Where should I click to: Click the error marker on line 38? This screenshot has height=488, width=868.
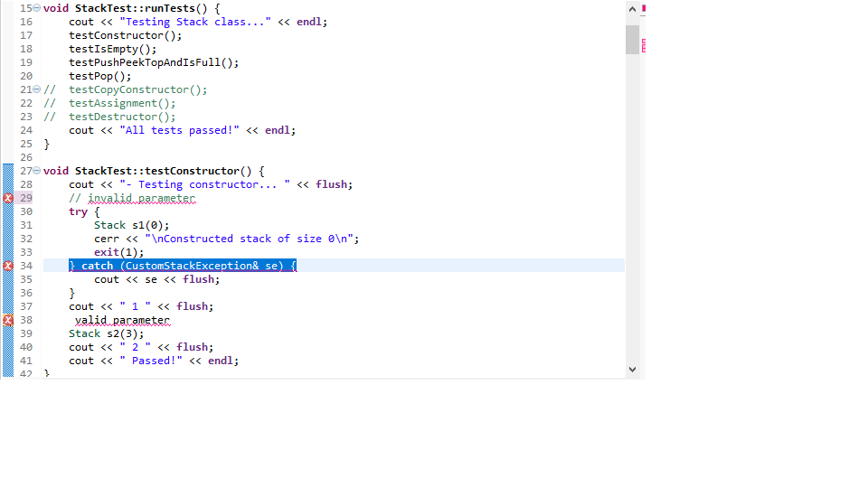pyautogui.click(x=7, y=320)
